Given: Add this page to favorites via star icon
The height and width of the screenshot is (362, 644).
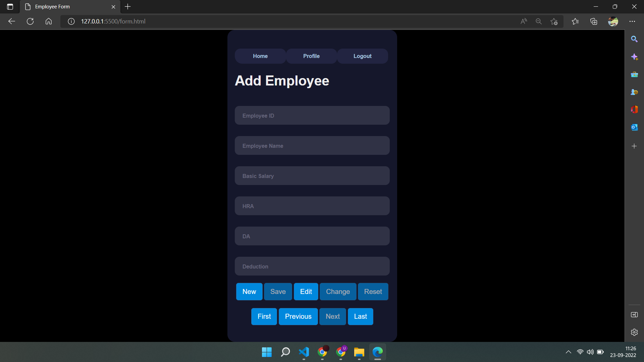Looking at the screenshot, I should [554, 21].
